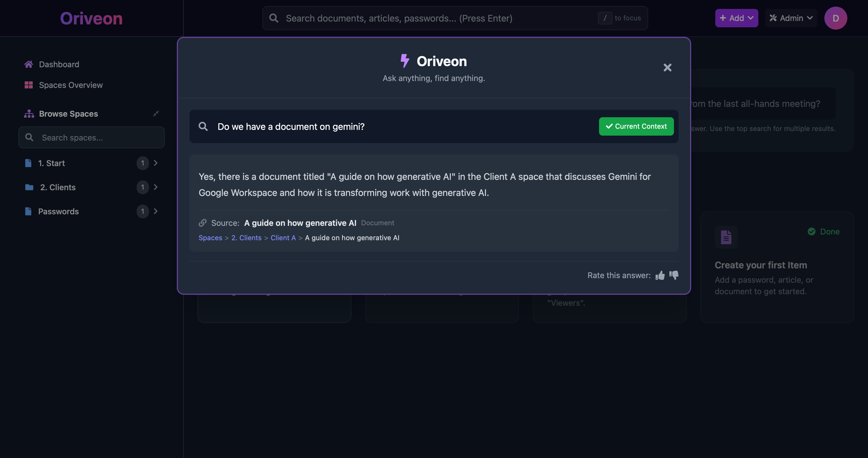Screen dimensions: 868x458
Task: Click the "Rate this answer:" label
Action: pyautogui.click(x=619, y=275)
